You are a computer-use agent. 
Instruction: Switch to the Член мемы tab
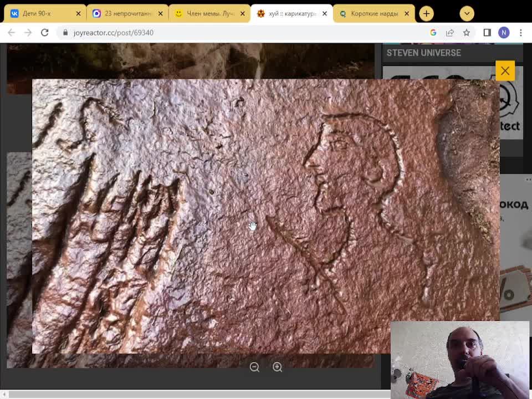click(x=209, y=13)
